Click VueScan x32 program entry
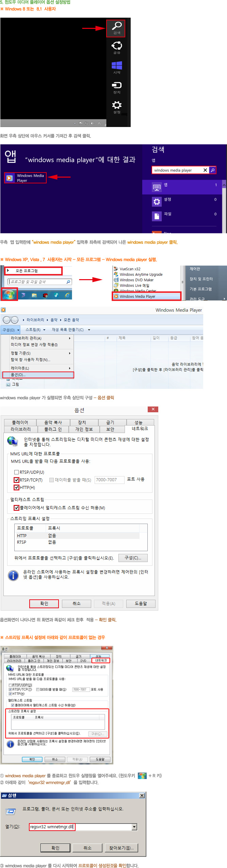 [127, 269]
